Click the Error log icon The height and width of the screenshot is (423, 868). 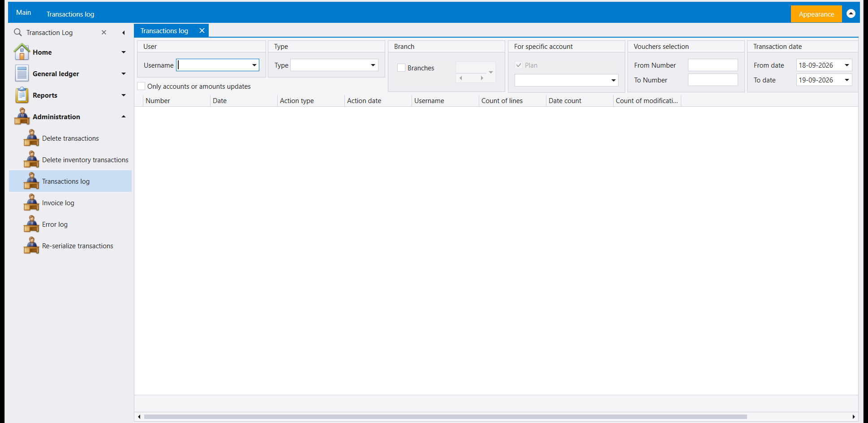tap(31, 224)
